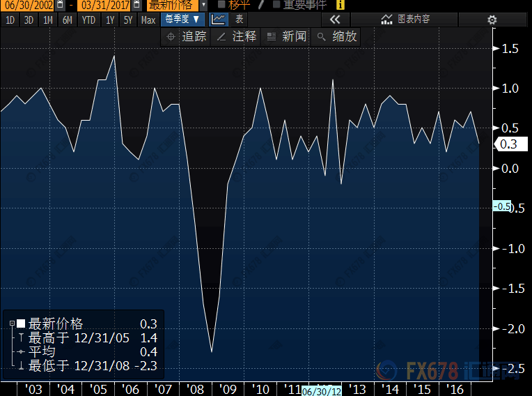532x396 pixels.
Task: Open calendar picker for end date 03/31/2017
Action: 136,5
